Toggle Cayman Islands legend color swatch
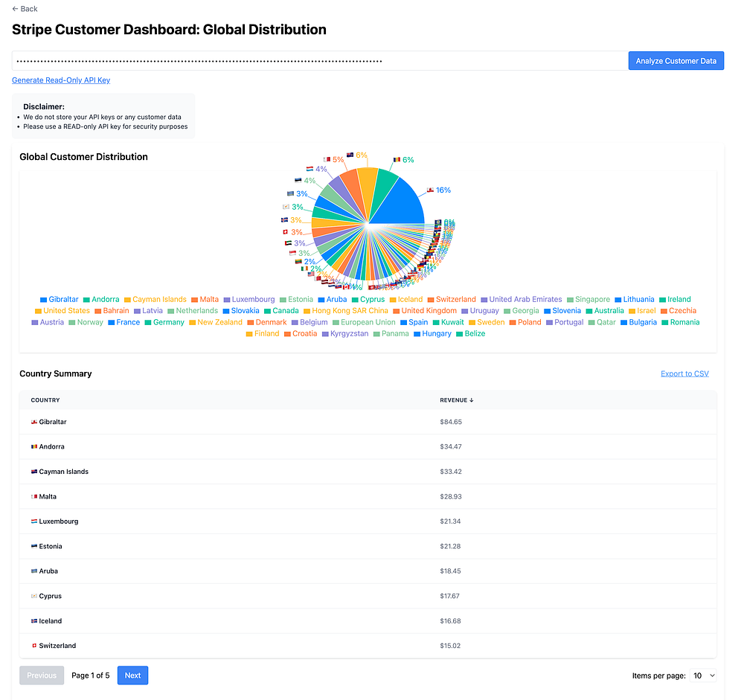The image size is (744, 700). pos(127,300)
